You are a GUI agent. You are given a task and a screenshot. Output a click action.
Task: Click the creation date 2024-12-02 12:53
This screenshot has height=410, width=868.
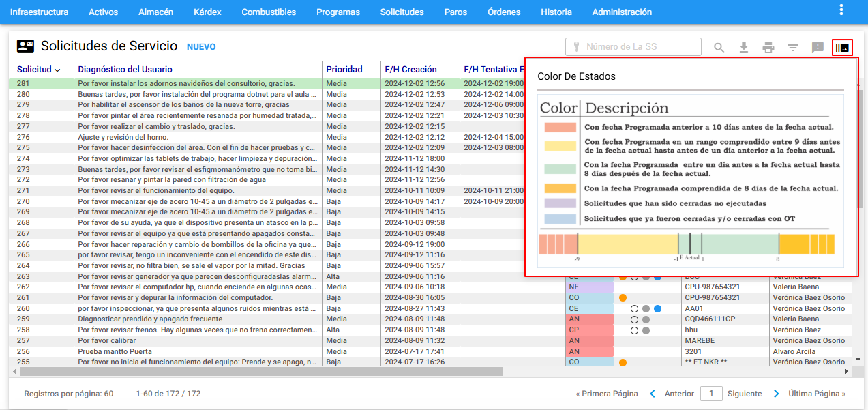(x=415, y=94)
